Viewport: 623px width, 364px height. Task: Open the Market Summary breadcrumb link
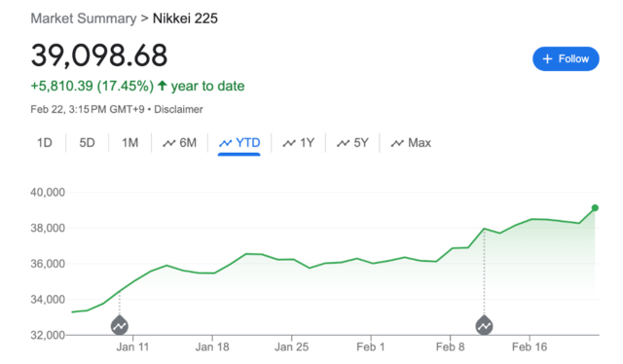84,18
